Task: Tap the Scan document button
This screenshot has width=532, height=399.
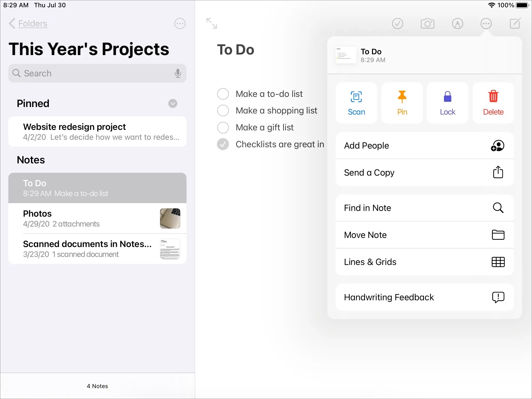Action: [x=356, y=103]
